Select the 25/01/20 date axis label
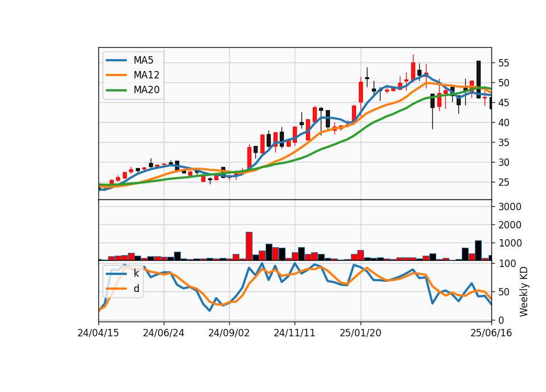Image resolution: width=546 pixels, height=392 pixels. pyautogui.click(x=361, y=333)
